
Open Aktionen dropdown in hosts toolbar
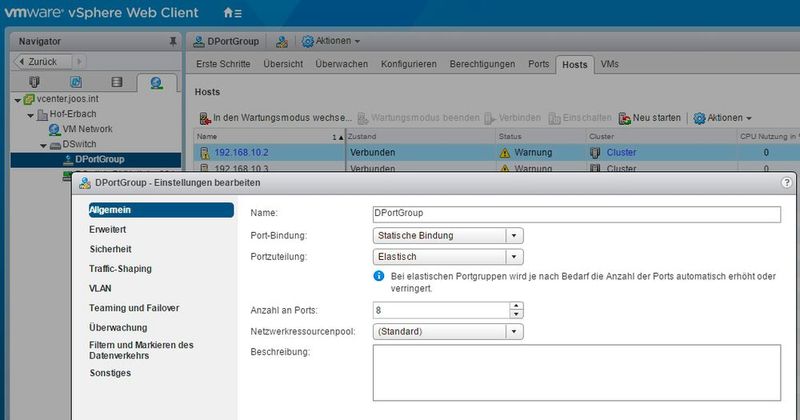click(x=722, y=118)
